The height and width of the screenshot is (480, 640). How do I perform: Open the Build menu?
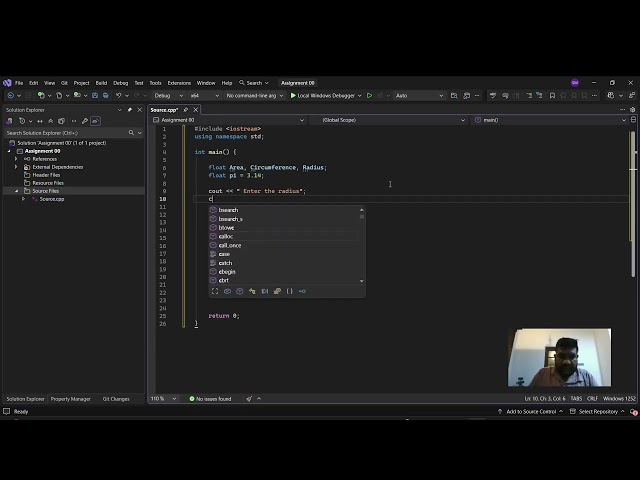[x=101, y=83]
